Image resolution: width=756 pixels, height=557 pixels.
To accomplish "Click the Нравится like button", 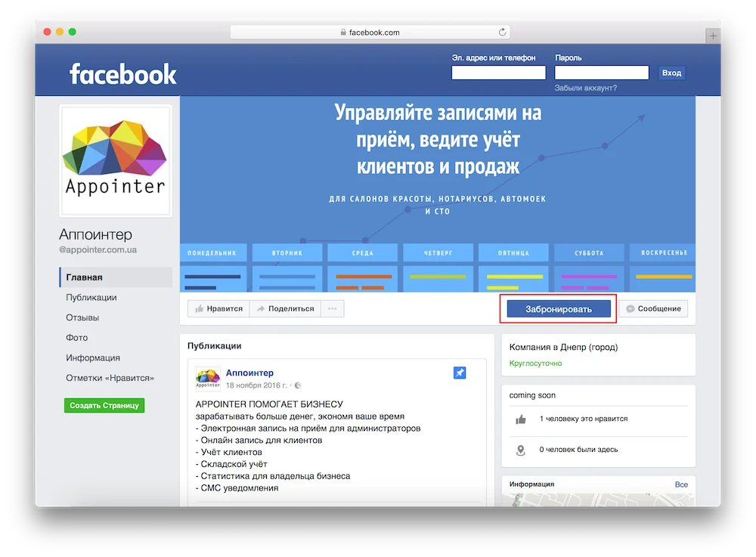I will (x=218, y=309).
